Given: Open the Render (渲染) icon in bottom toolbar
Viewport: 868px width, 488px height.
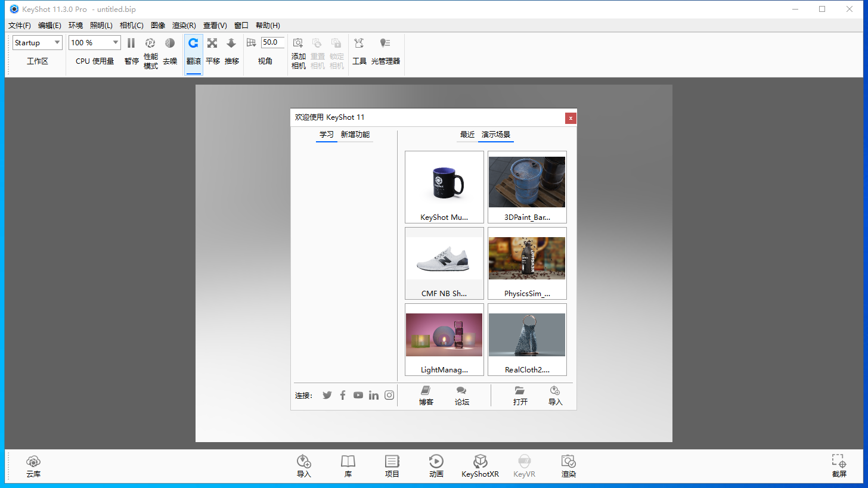Looking at the screenshot, I should pyautogui.click(x=569, y=461).
